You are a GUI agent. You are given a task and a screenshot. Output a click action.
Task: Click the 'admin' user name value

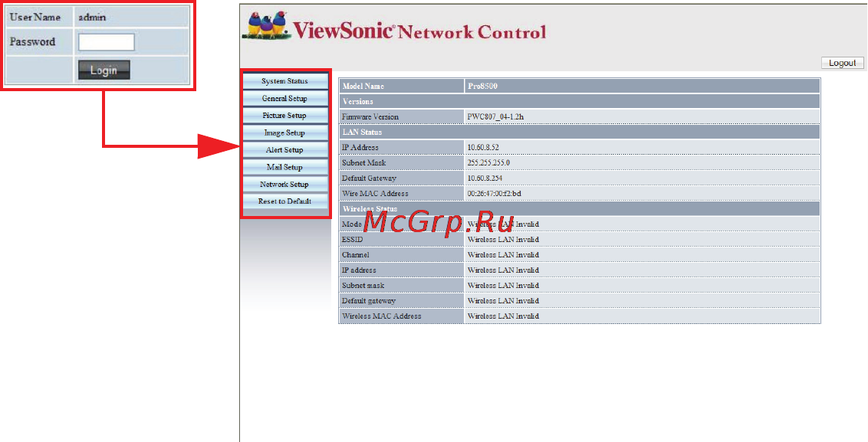click(x=92, y=17)
